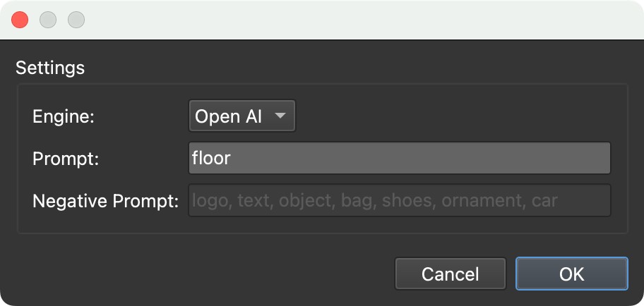The height and width of the screenshot is (306, 644).
Task: Focus the Negative Prompt input field
Action: pos(399,200)
